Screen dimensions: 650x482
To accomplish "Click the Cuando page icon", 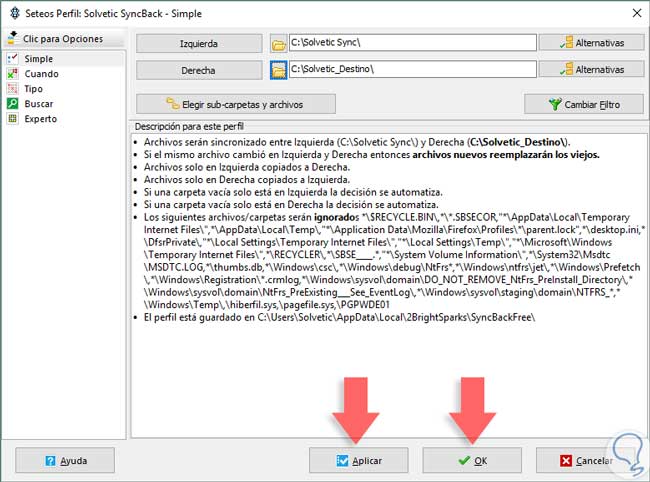I will click(13, 73).
